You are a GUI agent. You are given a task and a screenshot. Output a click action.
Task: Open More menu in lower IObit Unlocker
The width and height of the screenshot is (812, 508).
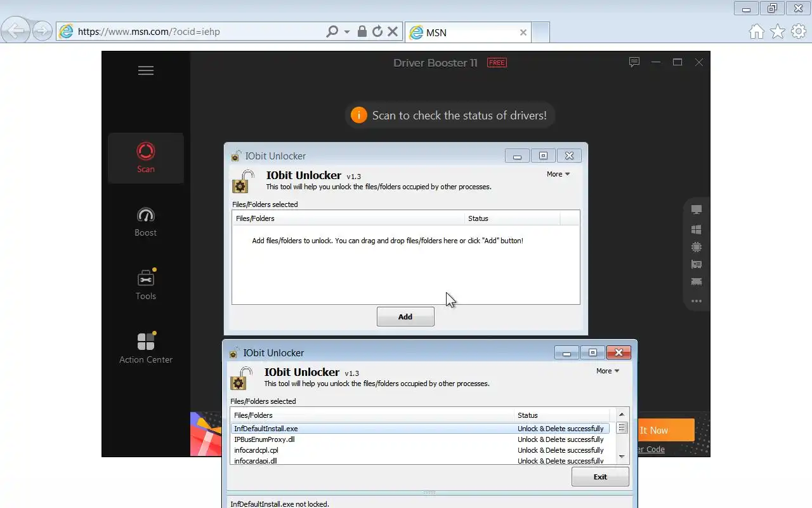(608, 371)
